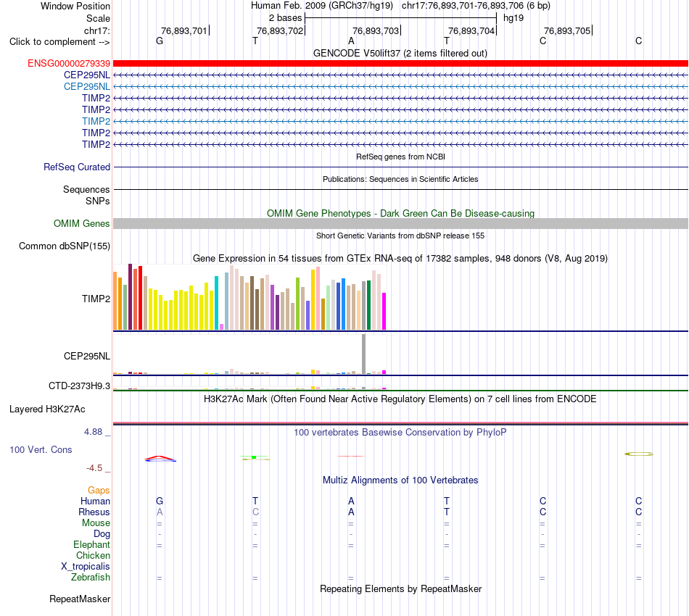
Task: Open the H3K27Ac Mark track title
Action: coord(400,399)
